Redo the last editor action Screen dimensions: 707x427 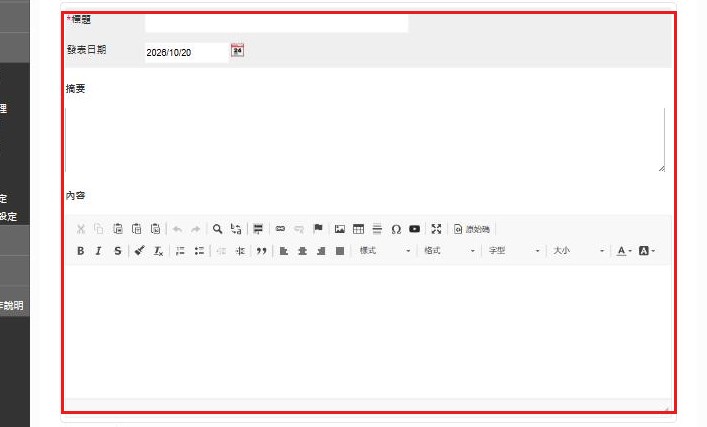(x=196, y=229)
